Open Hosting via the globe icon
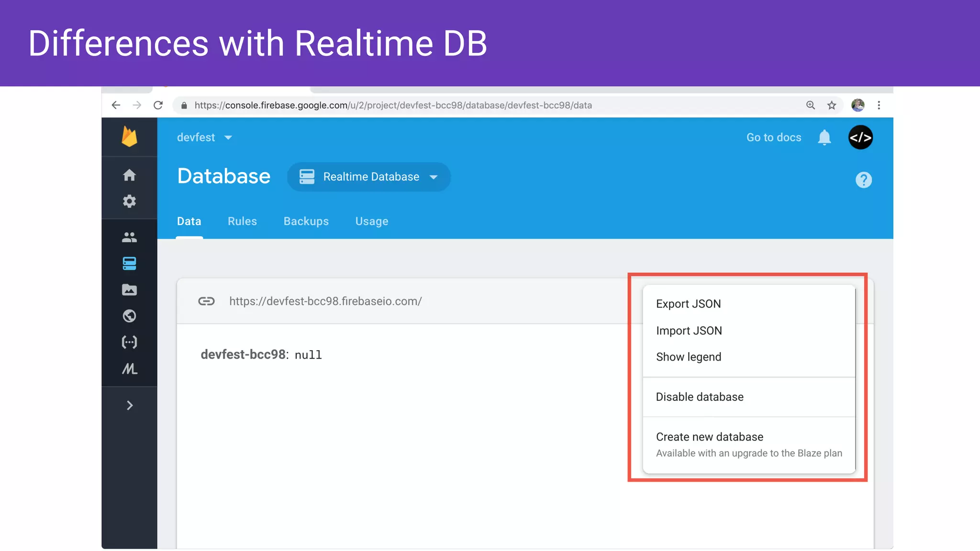Viewport: 980px width, 551px height. pos(129,316)
